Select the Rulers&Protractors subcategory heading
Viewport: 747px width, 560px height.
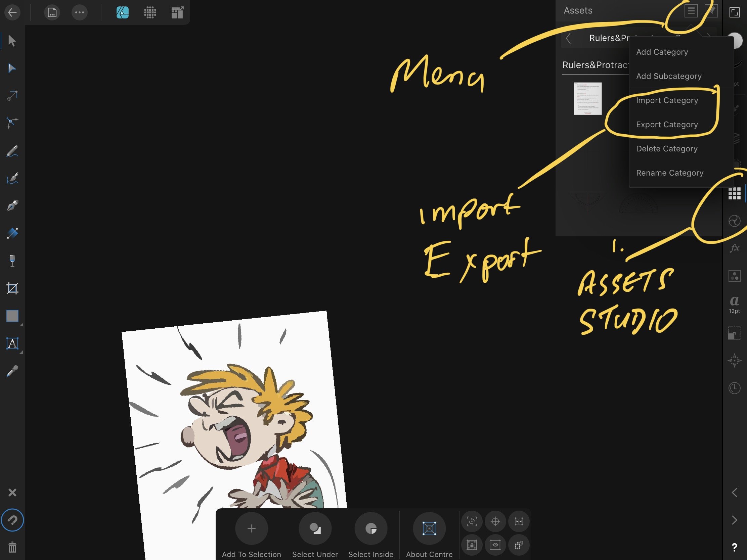595,65
